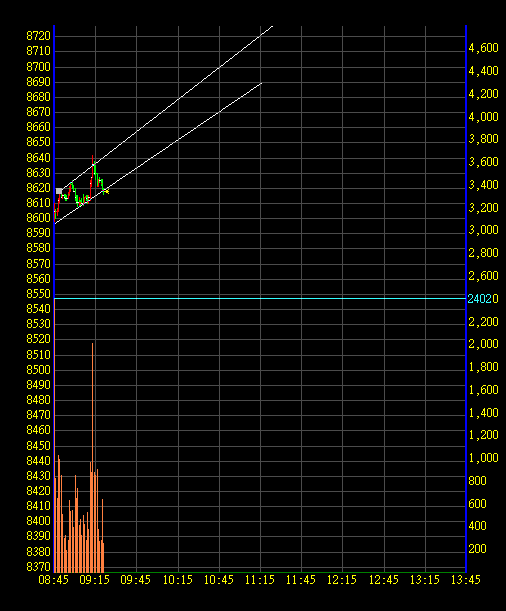The height and width of the screenshot is (611, 506).
Task: Click the 3,000 volume axis label
Action: [483, 230]
